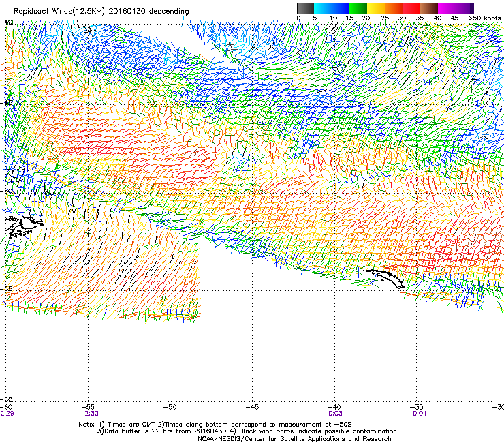Click the '-45' latitude label on left axis
Viewport: 504px width, 443px height.
tap(6, 103)
